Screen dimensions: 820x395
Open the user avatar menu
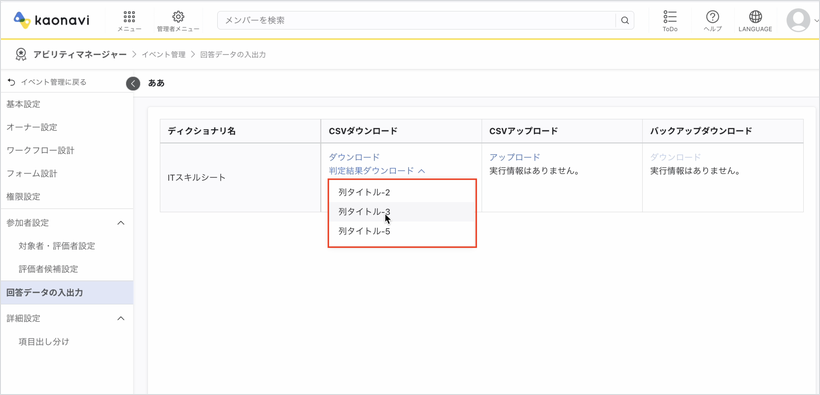(798, 21)
